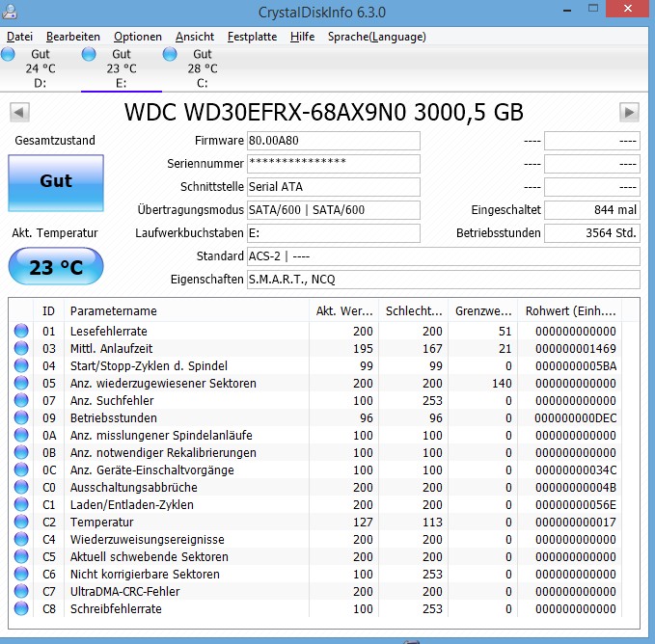Click raw value 00000000004B

[x=576, y=488]
